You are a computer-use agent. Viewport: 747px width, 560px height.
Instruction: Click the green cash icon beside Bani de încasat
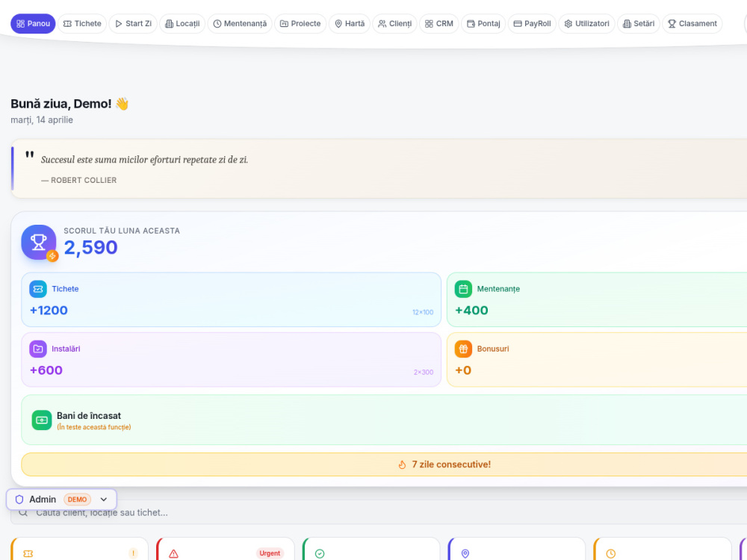point(42,420)
